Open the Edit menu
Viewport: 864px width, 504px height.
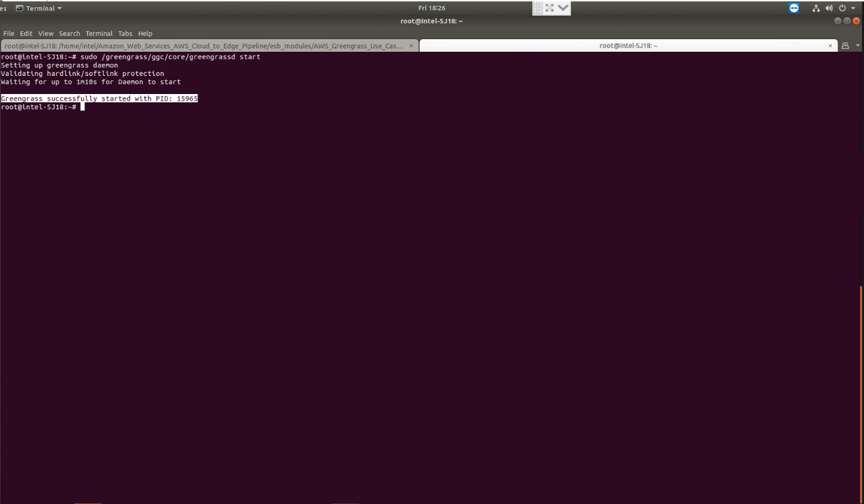26,34
